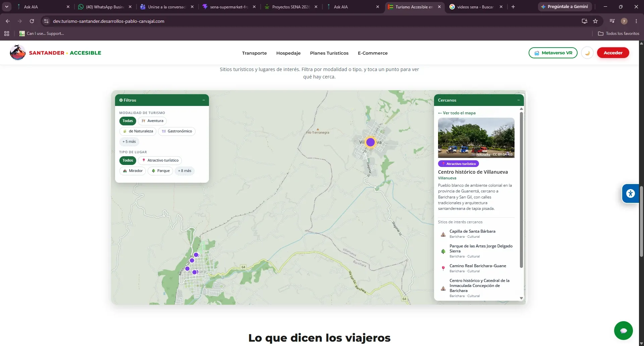Toggle the Mirador place type chip
The height and width of the screenshot is (346, 644).
click(x=132, y=171)
